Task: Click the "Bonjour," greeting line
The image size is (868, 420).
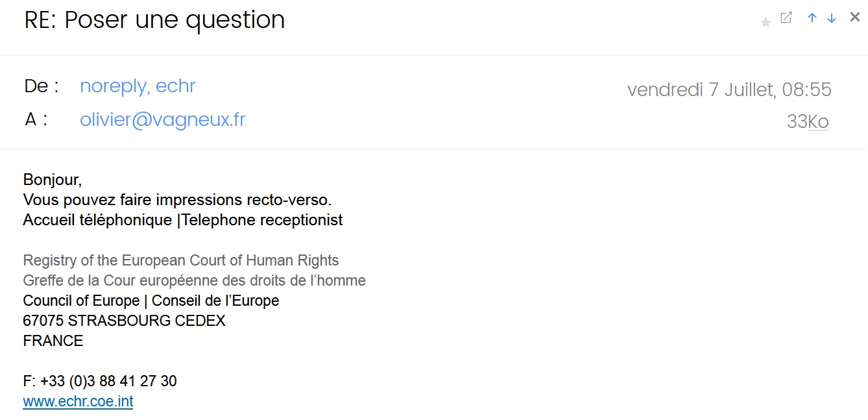Action: click(x=53, y=180)
